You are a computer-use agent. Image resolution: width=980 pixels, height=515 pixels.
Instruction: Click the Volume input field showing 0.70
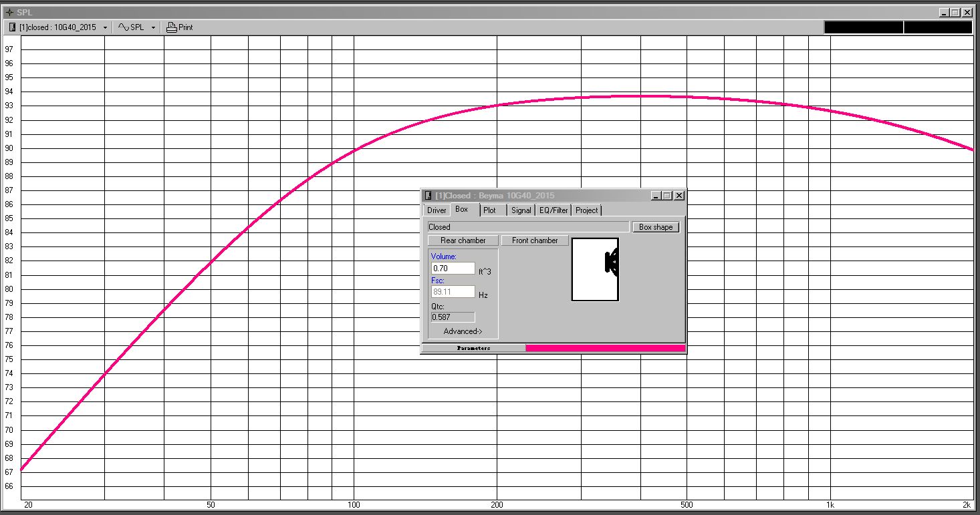coord(453,269)
